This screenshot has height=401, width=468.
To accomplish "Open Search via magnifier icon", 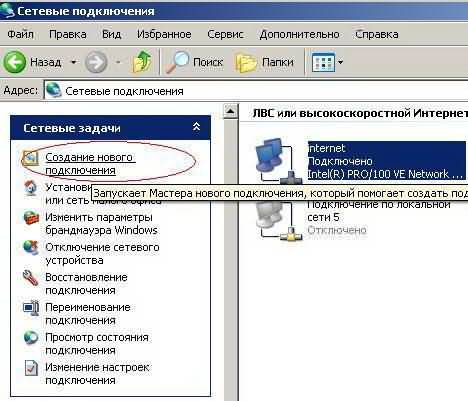I will coord(178,62).
